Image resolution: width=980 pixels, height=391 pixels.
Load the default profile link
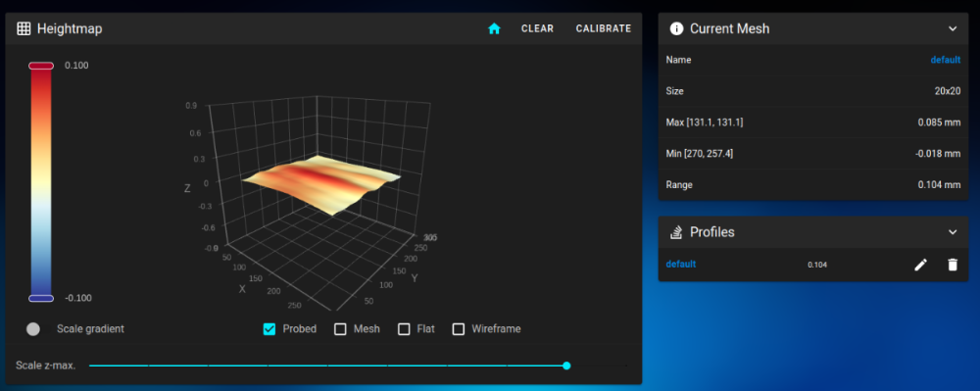pos(681,265)
